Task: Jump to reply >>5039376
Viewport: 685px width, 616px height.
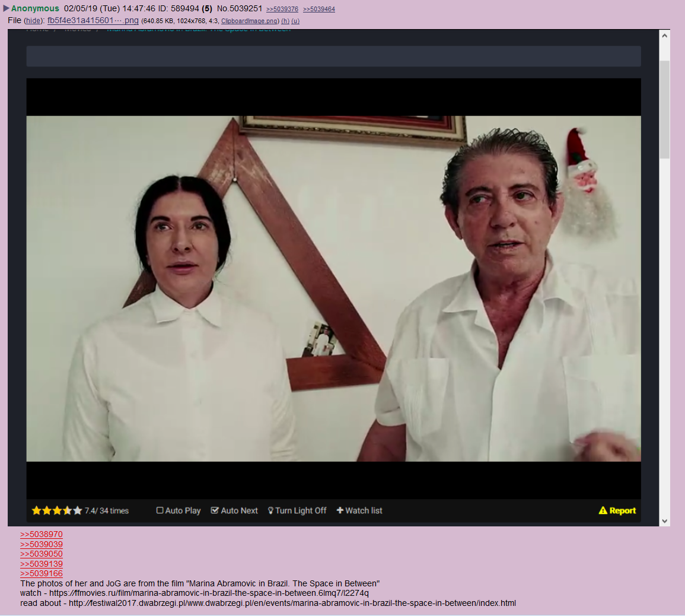Action: tap(282, 9)
